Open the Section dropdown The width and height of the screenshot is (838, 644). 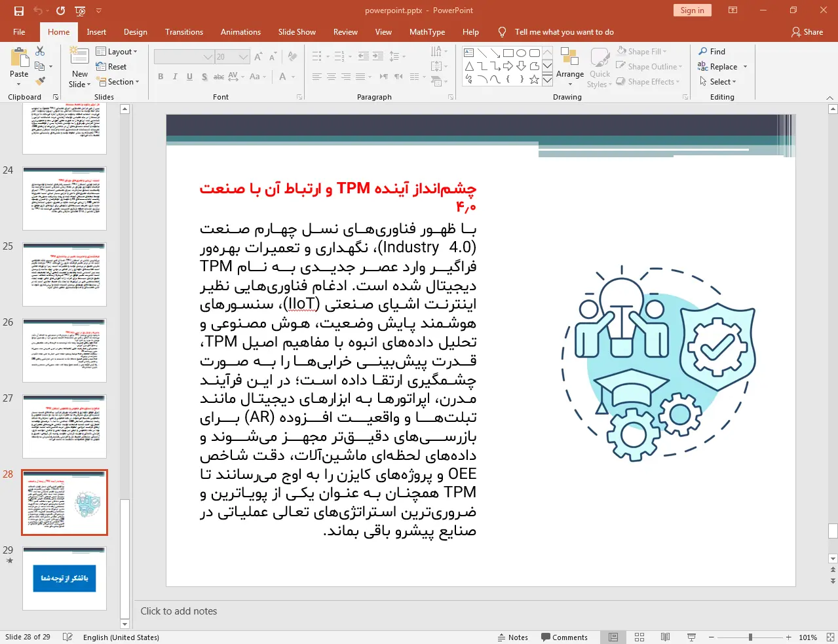coord(118,81)
